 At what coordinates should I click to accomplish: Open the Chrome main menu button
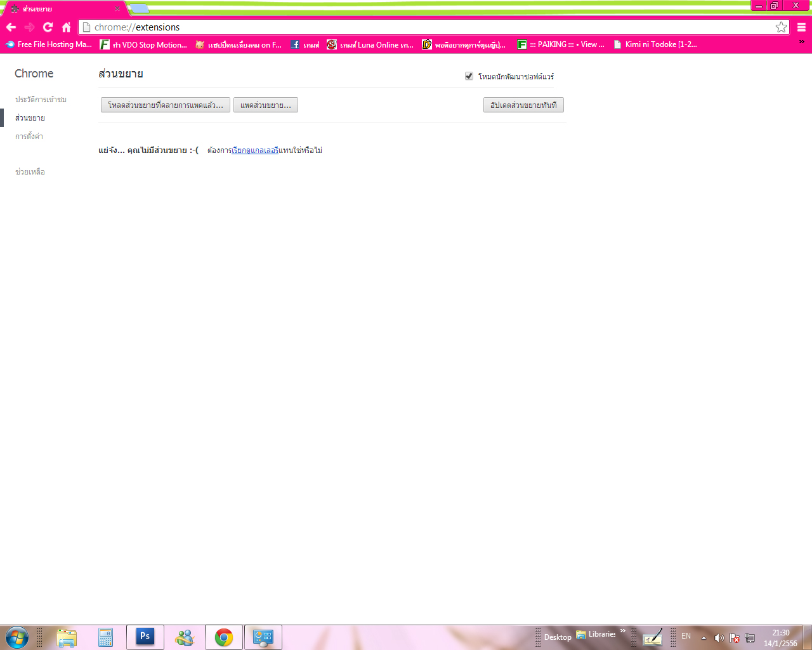point(801,27)
